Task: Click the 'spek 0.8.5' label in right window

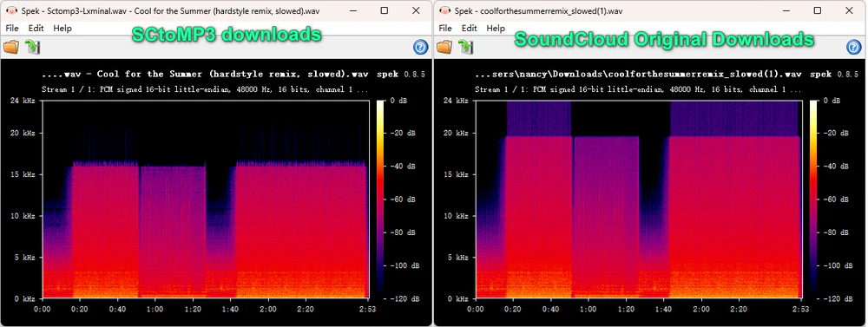Action: click(833, 74)
